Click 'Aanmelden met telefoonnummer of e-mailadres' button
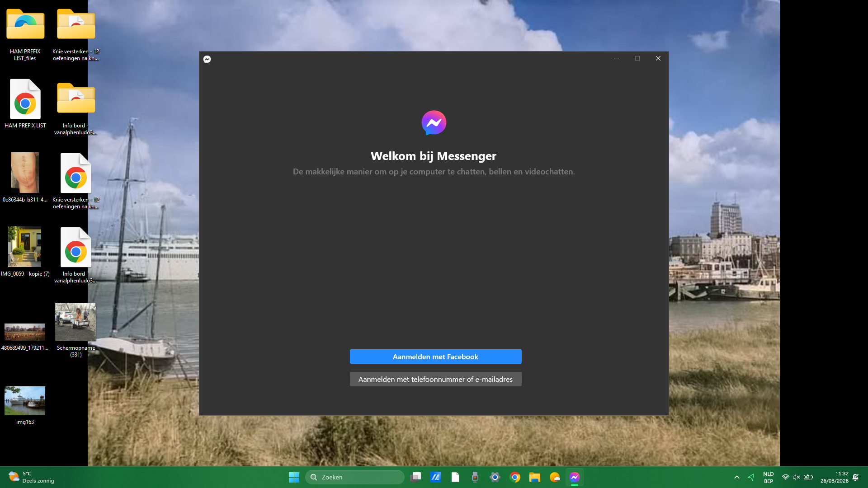The image size is (868, 488). [x=435, y=379]
